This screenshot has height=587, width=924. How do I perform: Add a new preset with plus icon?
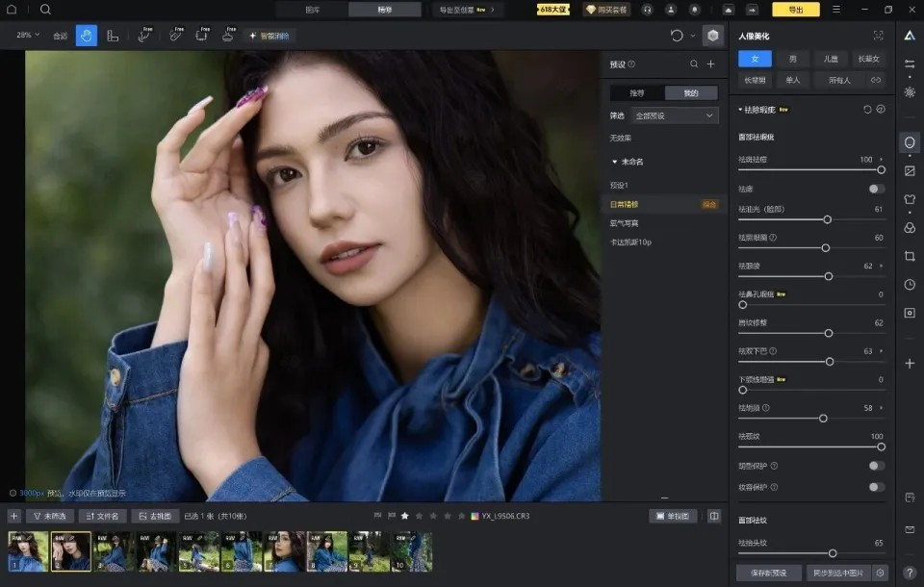click(x=710, y=64)
